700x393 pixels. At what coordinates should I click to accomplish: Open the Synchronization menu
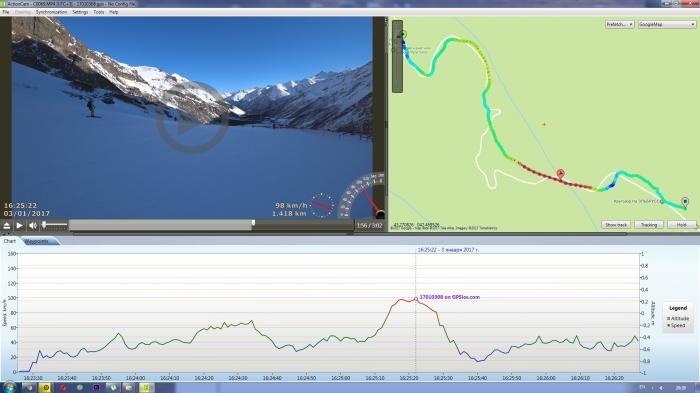point(51,12)
